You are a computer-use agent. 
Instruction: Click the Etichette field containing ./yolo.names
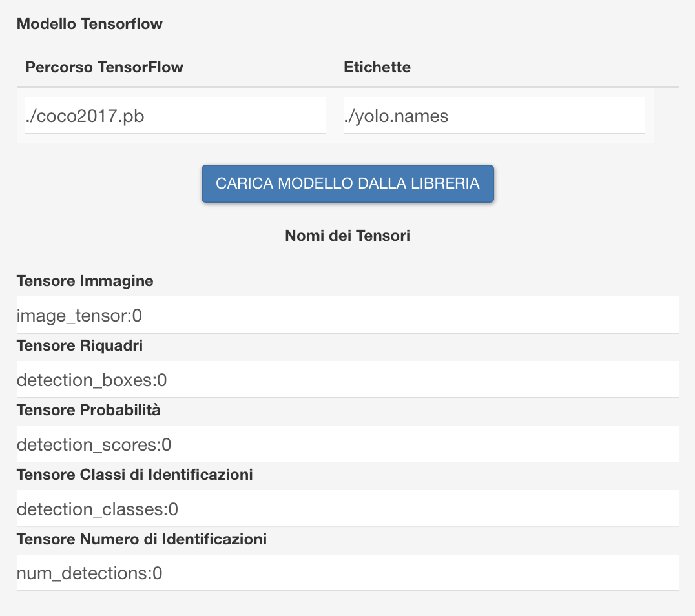click(x=493, y=115)
